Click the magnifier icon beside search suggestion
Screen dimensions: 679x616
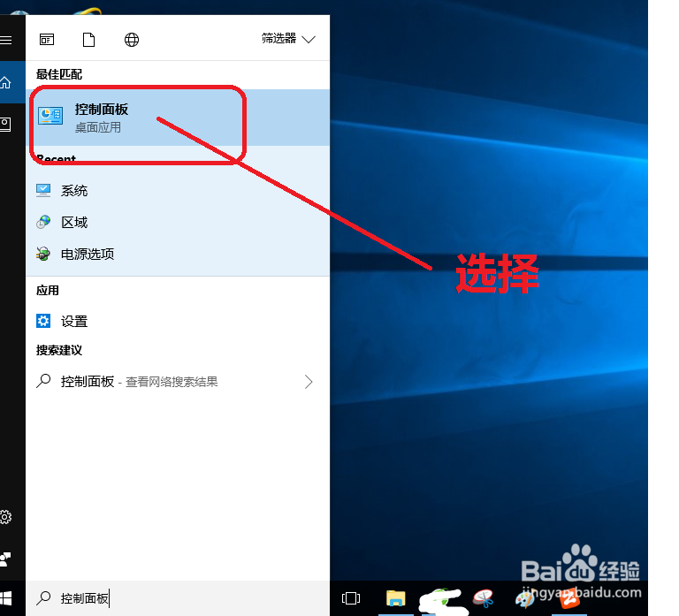click(x=43, y=381)
